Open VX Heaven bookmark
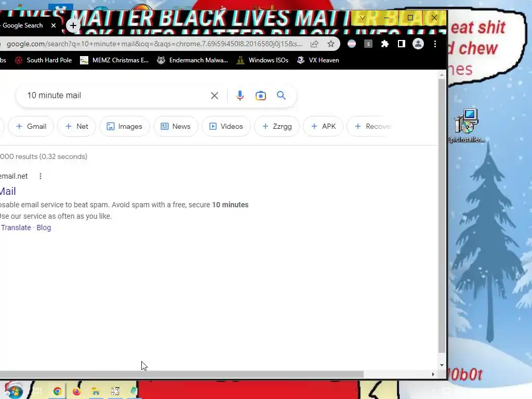The image size is (532, 399). [318, 60]
